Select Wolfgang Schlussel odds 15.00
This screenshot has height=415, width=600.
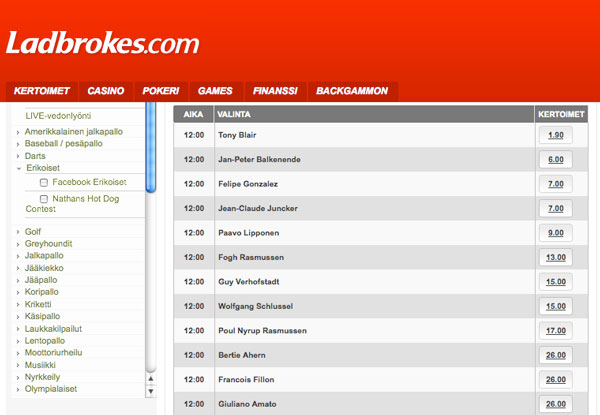point(556,306)
